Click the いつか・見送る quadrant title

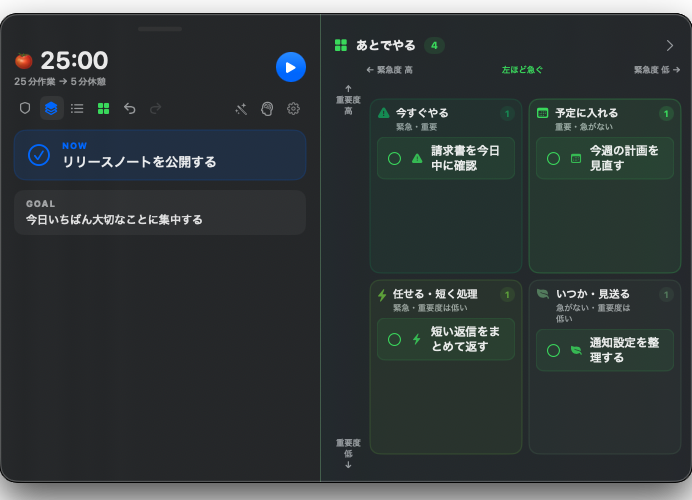(x=593, y=294)
